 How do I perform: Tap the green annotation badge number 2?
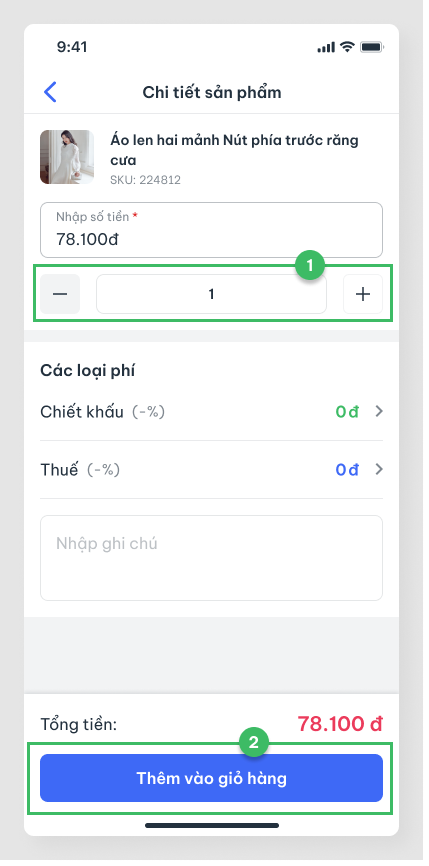[253, 743]
